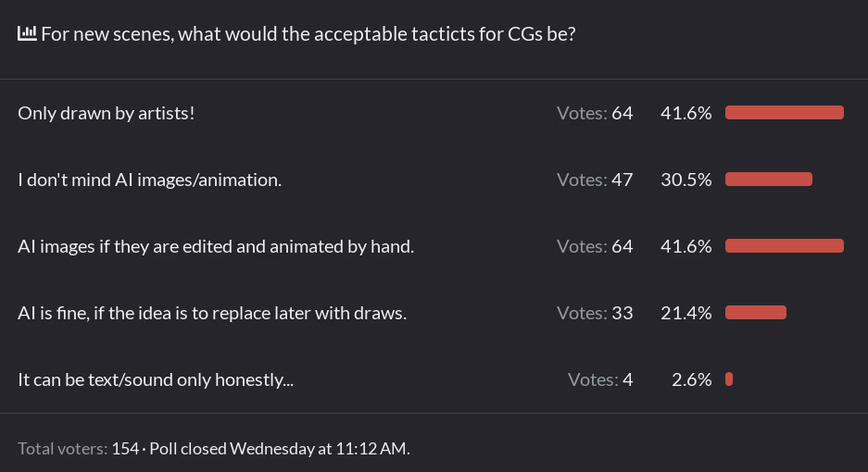View "Votes: 4" for text/sound only option
The width and height of the screenshot is (868, 472).
tap(600, 379)
